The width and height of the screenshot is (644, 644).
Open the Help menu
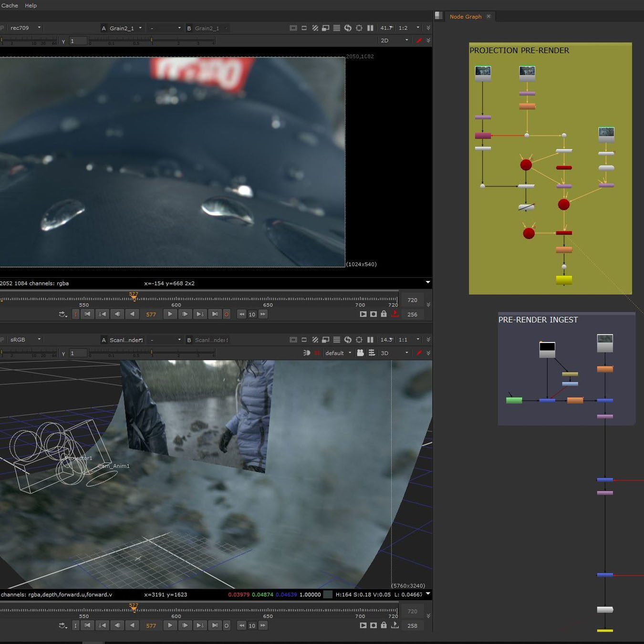tap(31, 6)
